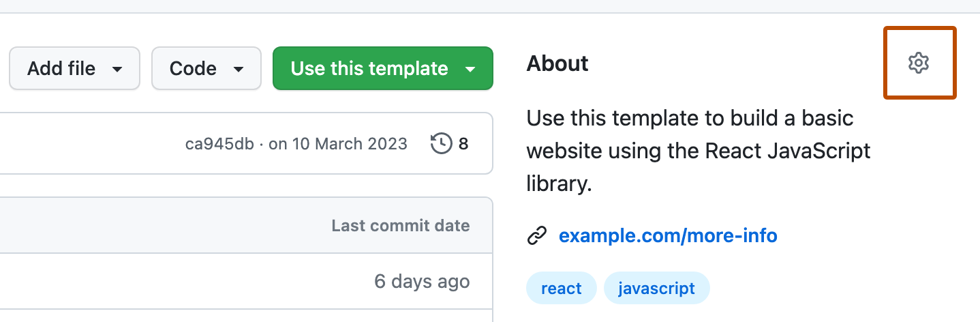Select the javascript topic tag
The height and width of the screenshot is (322, 980).
click(656, 289)
